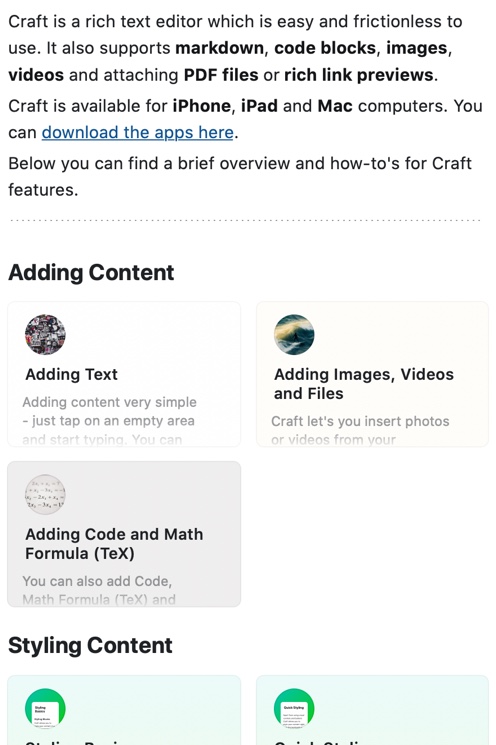Open the 'download the apps here' link

[138, 133]
